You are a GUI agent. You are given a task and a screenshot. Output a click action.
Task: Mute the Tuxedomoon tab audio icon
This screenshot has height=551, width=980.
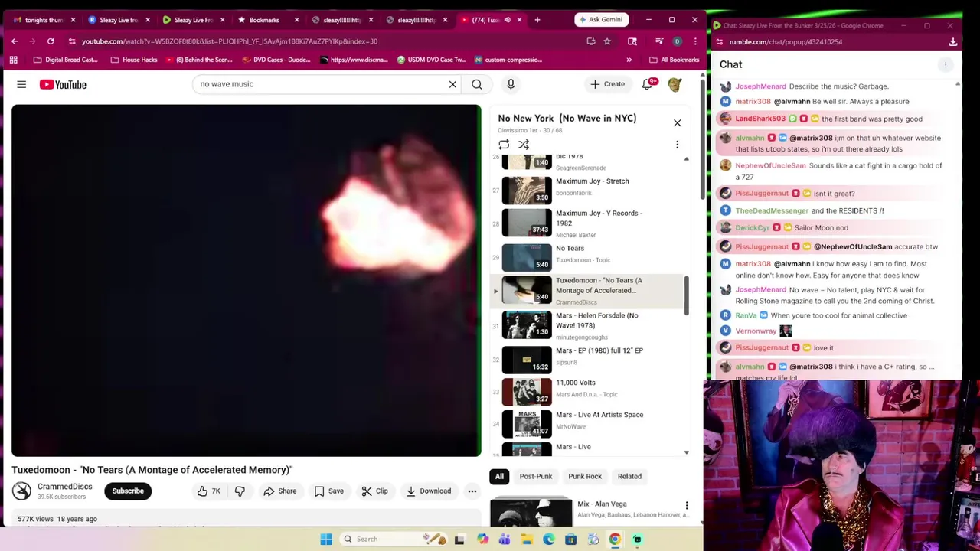pos(507,20)
